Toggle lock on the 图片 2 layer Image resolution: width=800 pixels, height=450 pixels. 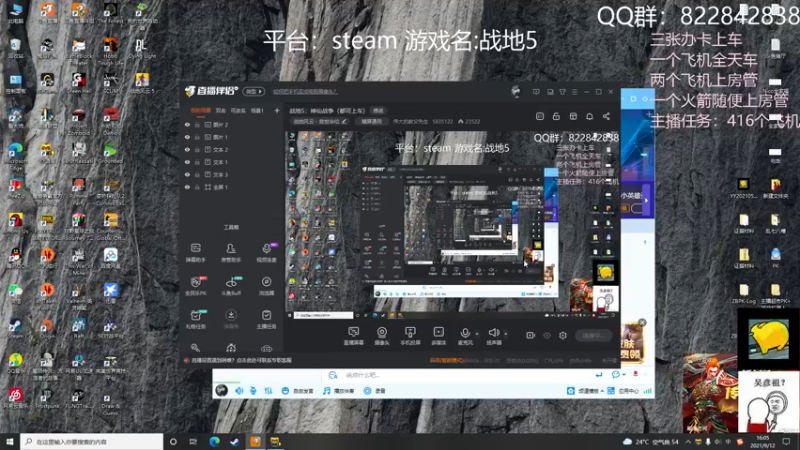[x=197, y=124]
